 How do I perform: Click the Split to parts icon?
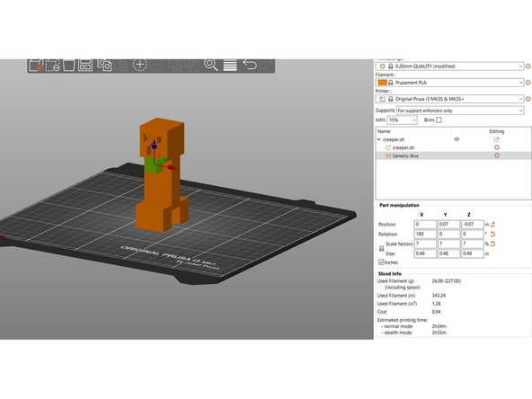(191, 65)
